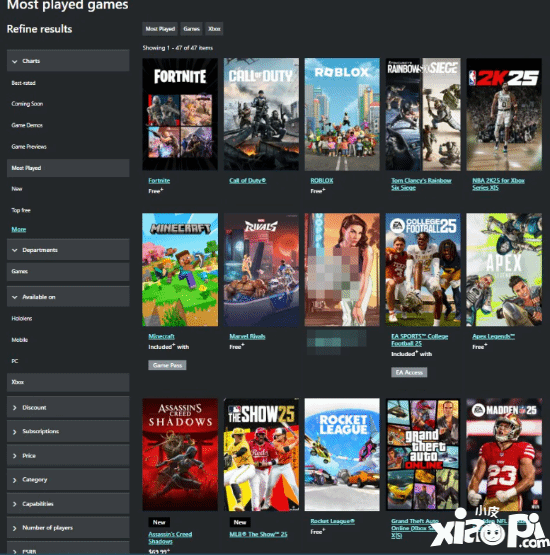Screen dimensions: 550x555
Task: Click the More link under Charts
Action: tap(18, 229)
